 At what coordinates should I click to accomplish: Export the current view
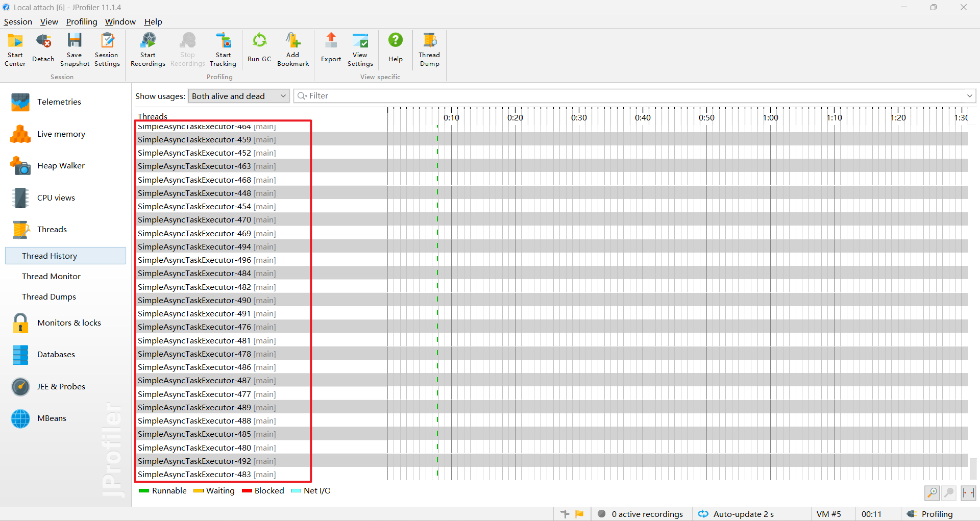coord(331,49)
